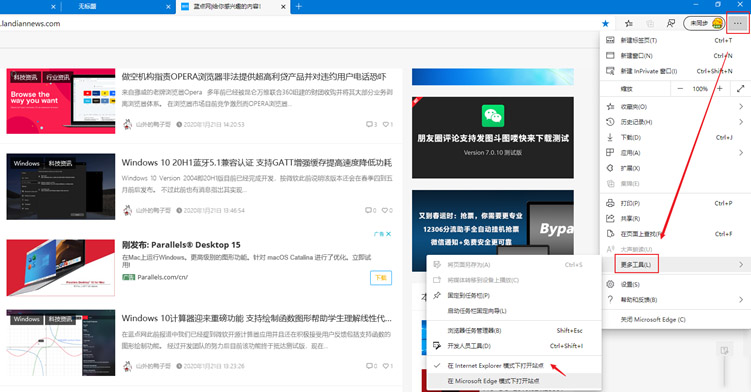Viewport: 751px width, 392px height.
Task: Click the developer tools icon in submenu
Action: tap(437, 346)
